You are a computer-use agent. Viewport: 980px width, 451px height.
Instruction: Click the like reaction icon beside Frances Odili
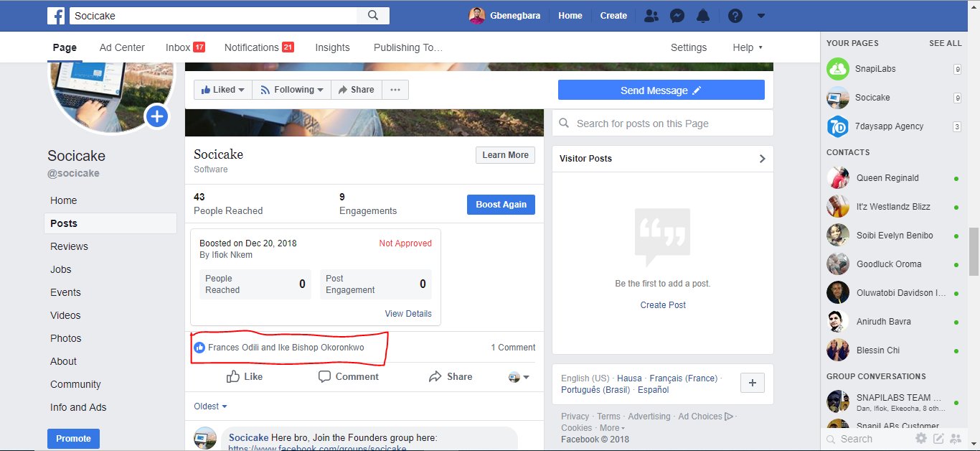coord(199,348)
